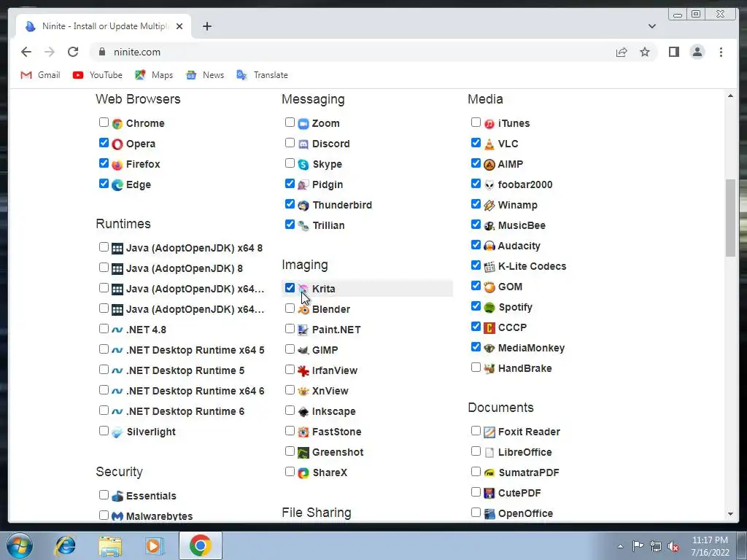Image resolution: width=747 pixels, height=560 pixels.
Task: Open a new browser tab
Action: point(206,26)
